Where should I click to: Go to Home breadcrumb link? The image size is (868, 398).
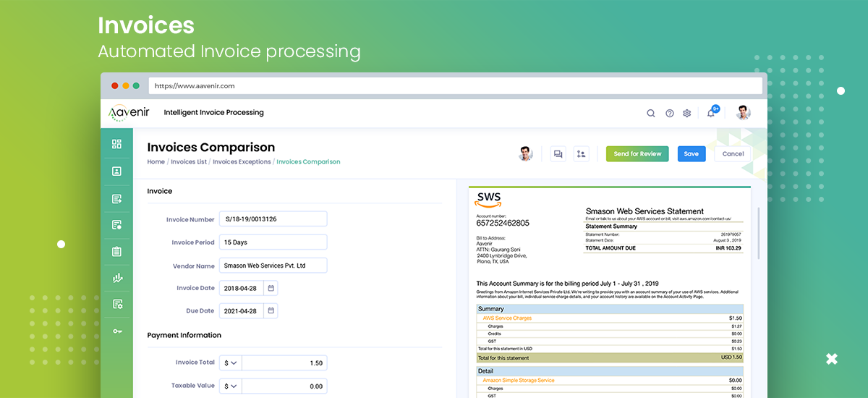[156, 162]
